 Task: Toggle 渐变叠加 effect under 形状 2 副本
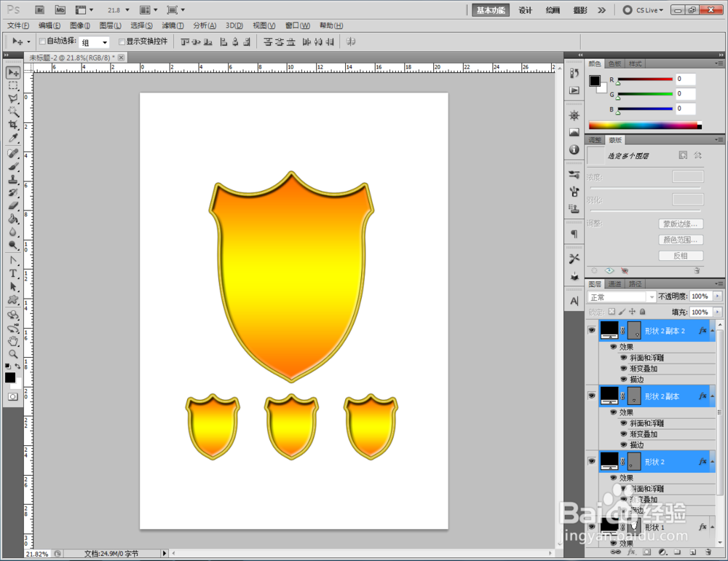(x=624, y=433)
